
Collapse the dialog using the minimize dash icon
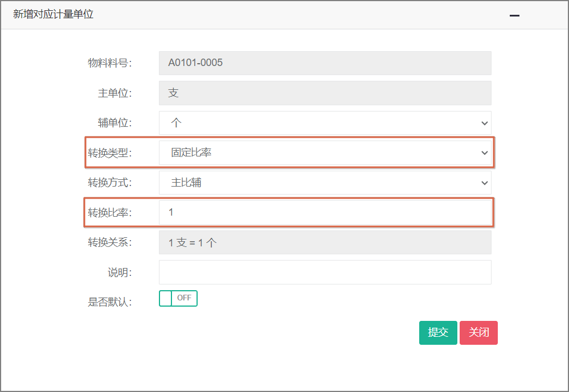tap(514, 16)
